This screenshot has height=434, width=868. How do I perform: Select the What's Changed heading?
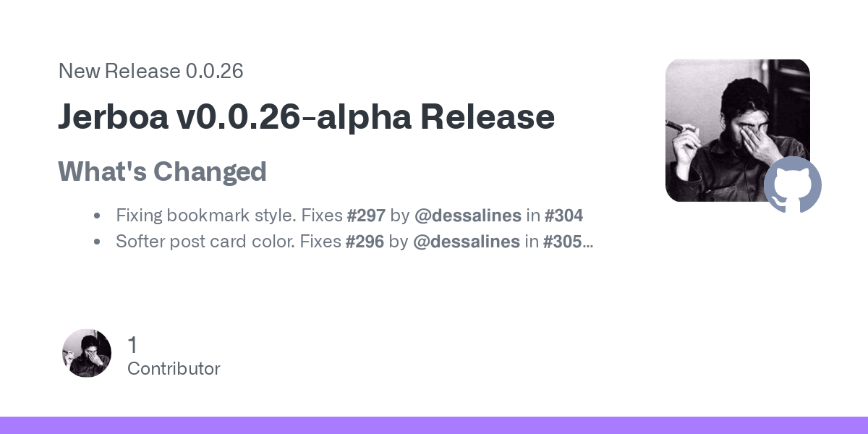162,172
